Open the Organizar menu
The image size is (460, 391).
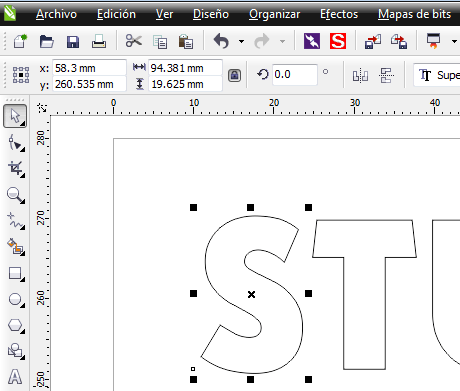(x=274, y=14)
